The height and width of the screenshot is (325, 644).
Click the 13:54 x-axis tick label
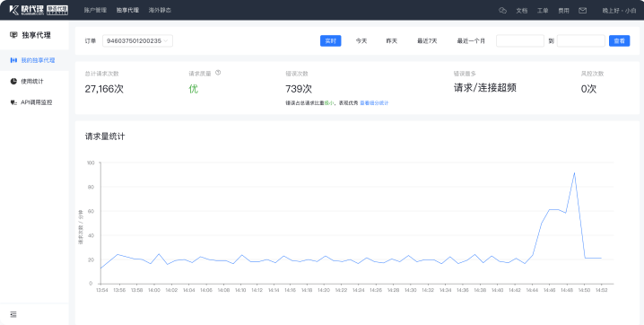click(x=102, y=290)
